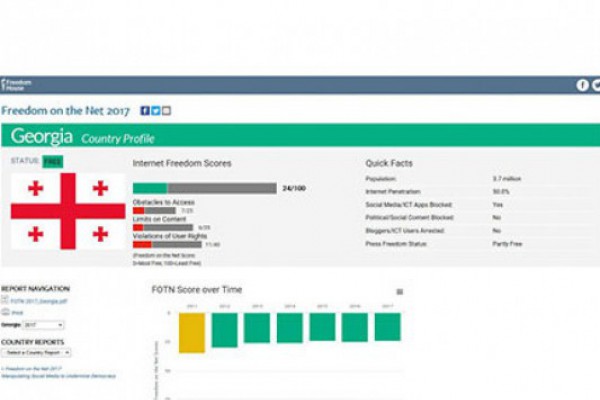The width and height of the screenshot is (600, 400).
Task: Click the Freedom House logo in the header
Action: pos(16,85)
